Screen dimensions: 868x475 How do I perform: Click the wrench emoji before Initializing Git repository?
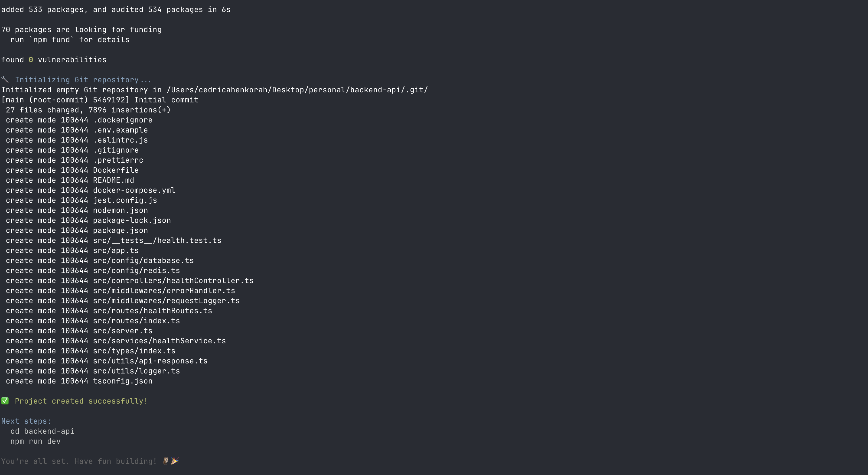[x=5, y=79]
